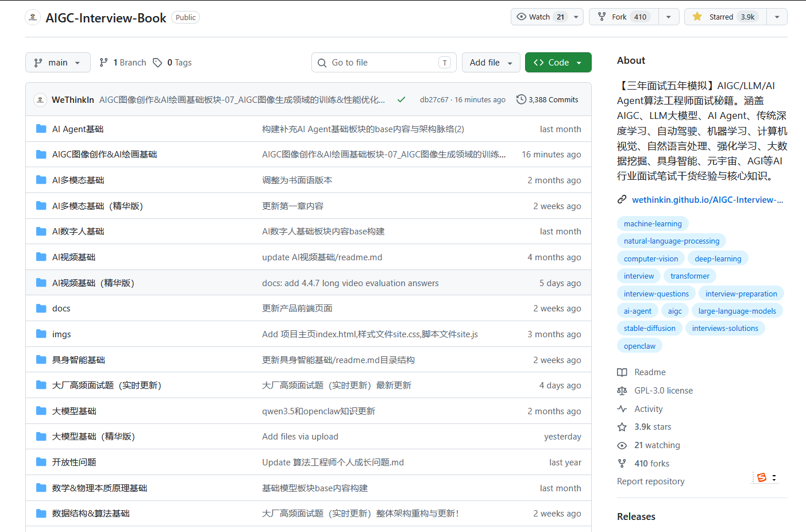The width and height of the screenshot is (806, 532).
Task: Click the green commit status checkmark
Action: pos(401,99)
